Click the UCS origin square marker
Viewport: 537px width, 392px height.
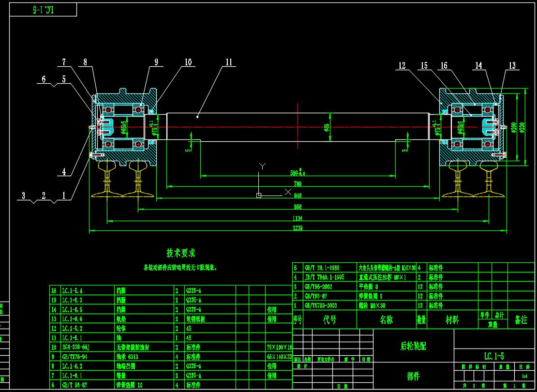[x=259, y=196]
